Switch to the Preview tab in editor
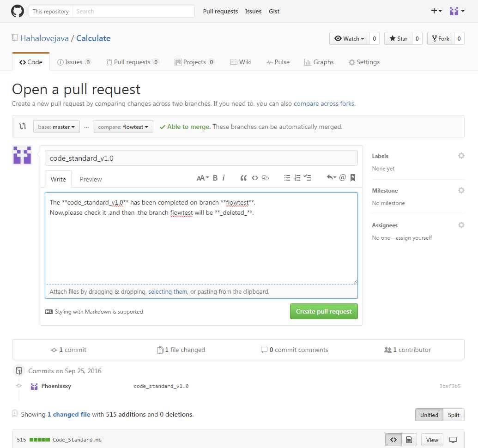478x448 pixels. [91, 179]
